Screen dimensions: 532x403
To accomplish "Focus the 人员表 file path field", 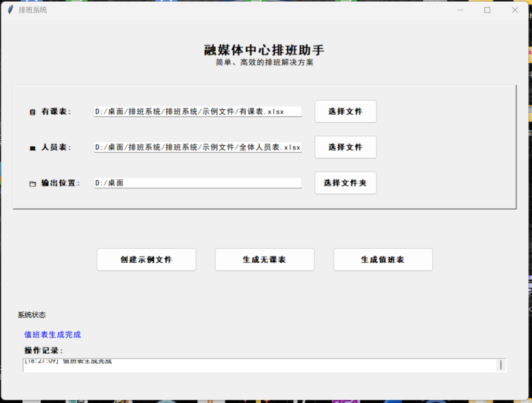I will 198,147.
